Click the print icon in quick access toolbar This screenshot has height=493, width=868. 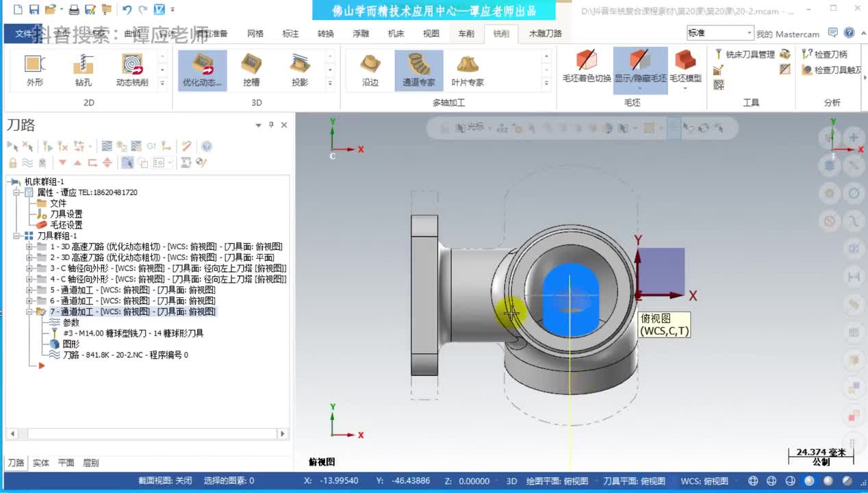click(75, 10)
